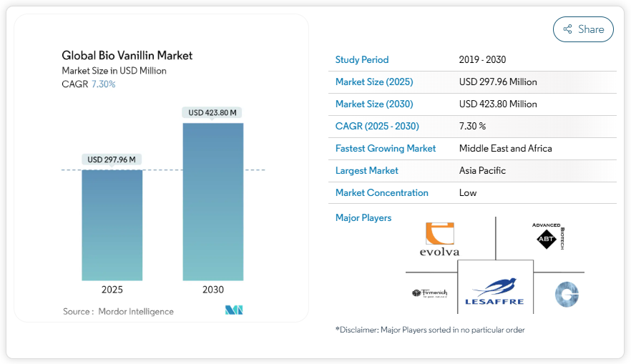This screenshot has width=631, height=364.
Task: Click the Market Size (2025) label
Action: 374,82
